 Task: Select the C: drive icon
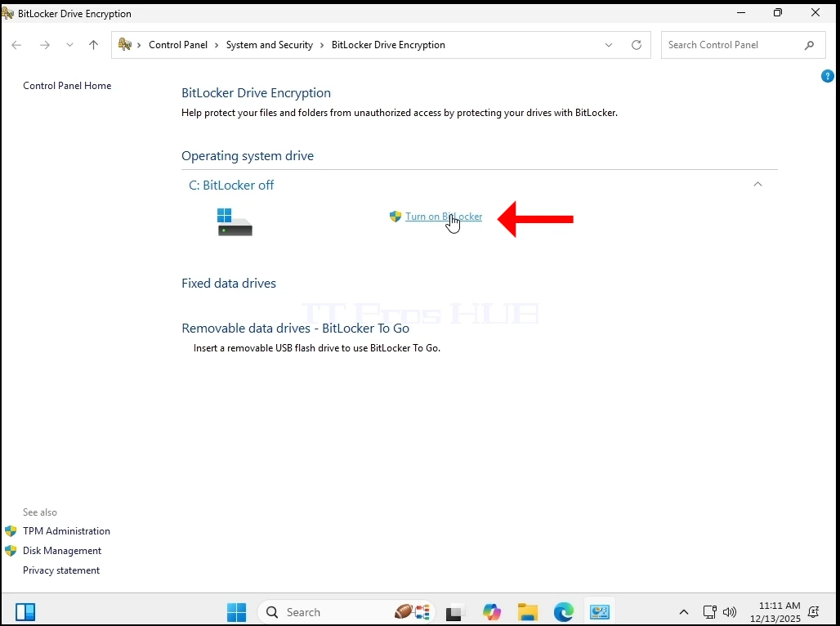click(x=235, y=222)
